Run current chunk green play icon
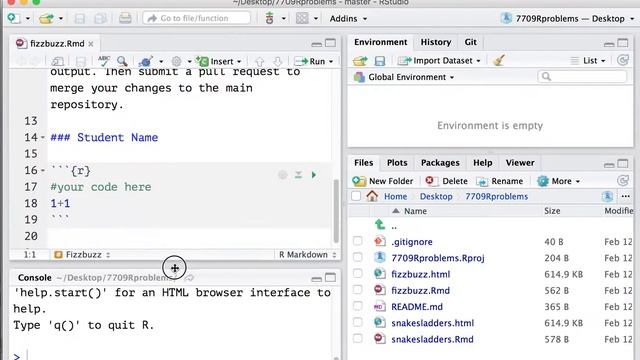The height and width of the screenshot is (360, 640). 314,175
